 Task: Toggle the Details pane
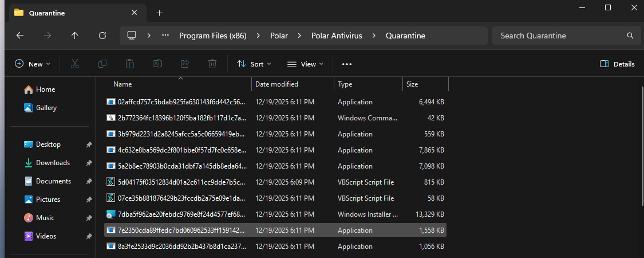pyautogui.click(x=617, y=64)
